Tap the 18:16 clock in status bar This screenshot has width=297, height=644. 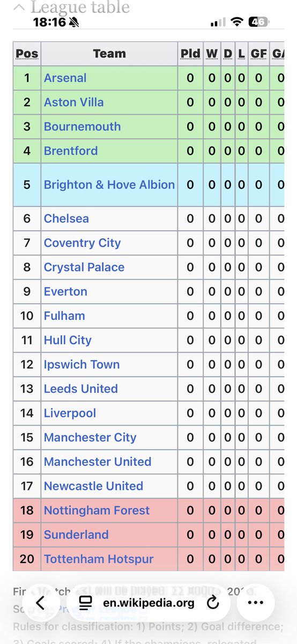(49, 23)
